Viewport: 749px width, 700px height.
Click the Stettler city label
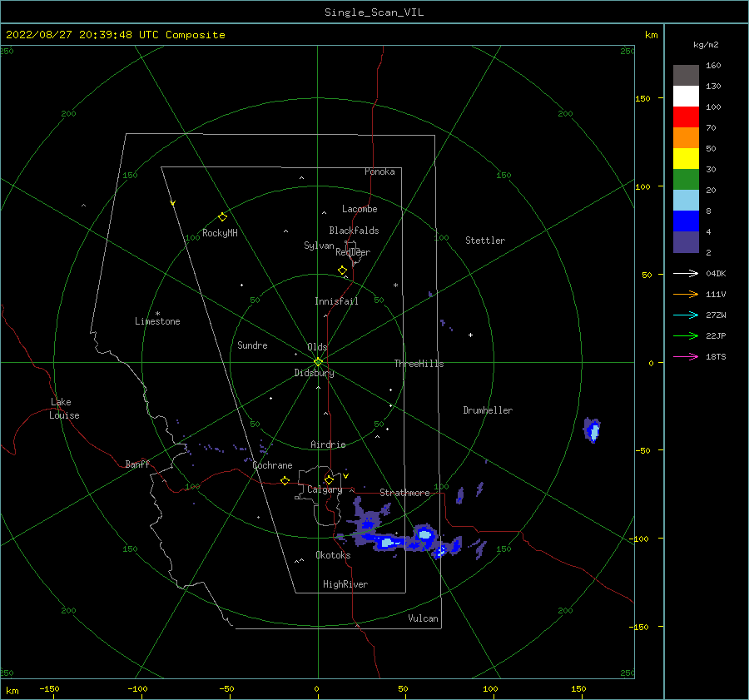(x=485, y=241)
